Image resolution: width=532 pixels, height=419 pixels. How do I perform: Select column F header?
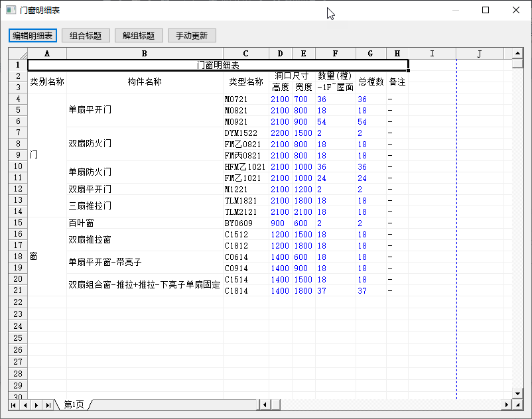click(x=336, y=54)
